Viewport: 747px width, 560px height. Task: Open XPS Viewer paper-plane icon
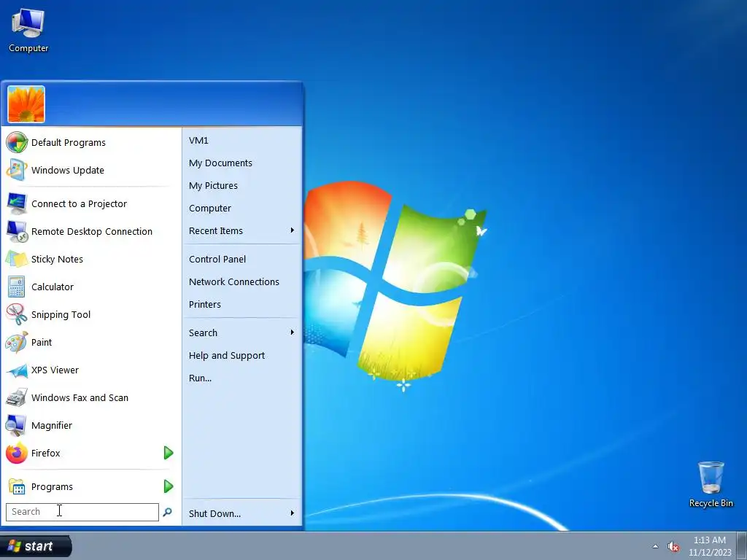pos(17,370)
